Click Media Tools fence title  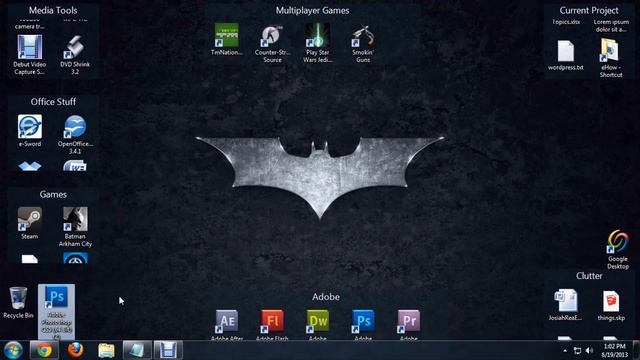click(x=53, y=10)
